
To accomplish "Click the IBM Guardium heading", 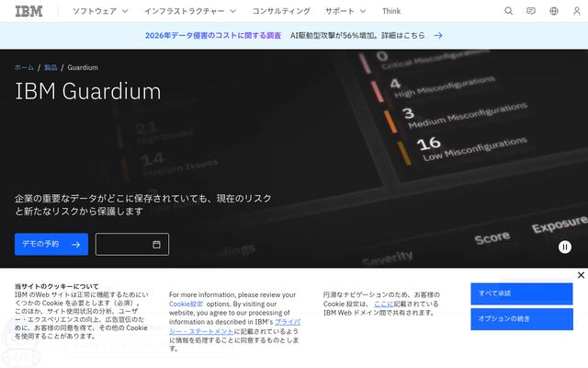I will pyautogui.click(x=88, y=91).
